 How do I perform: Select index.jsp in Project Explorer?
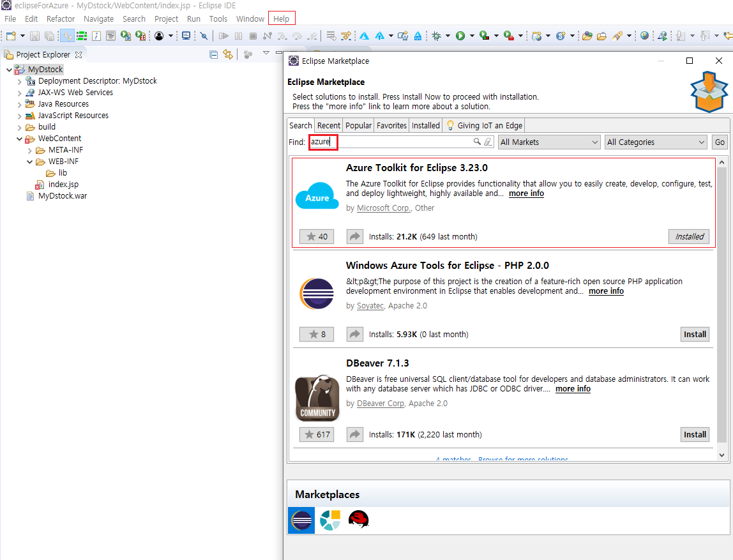tap(64, 185)
